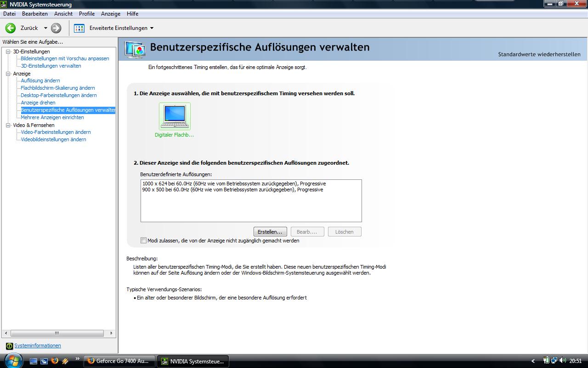Open the Profile menu
Image resolution: width=588 pixels, height=368 pixels.
pyautogui.click(x=87, y=14)
